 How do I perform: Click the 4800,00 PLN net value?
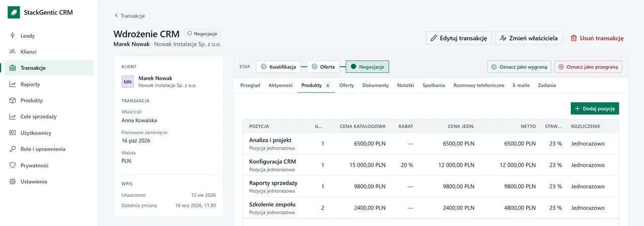coord(520,207)
